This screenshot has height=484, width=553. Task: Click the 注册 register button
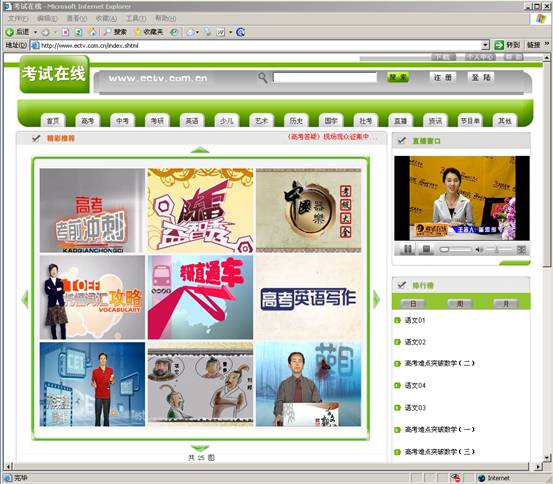pos(442,77)
